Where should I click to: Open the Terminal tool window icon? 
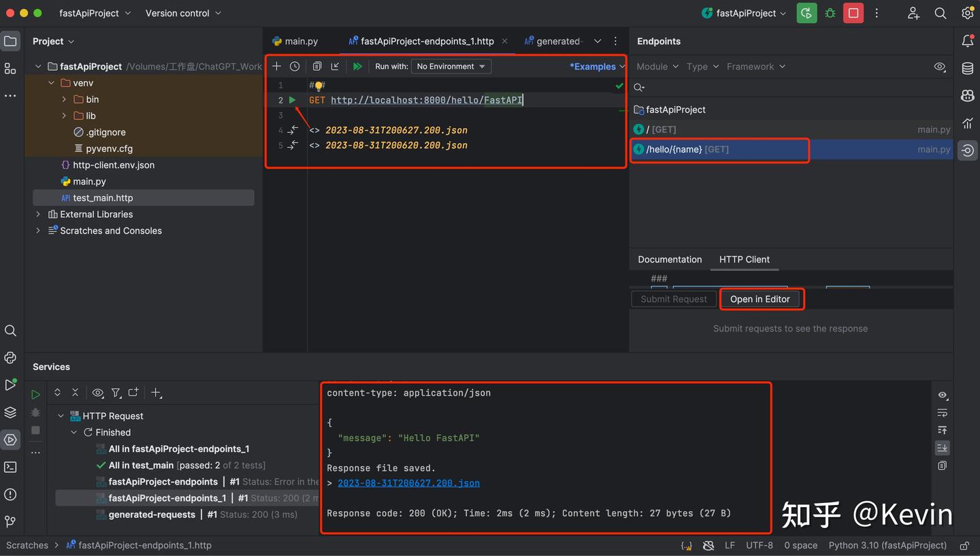[10, 467]
